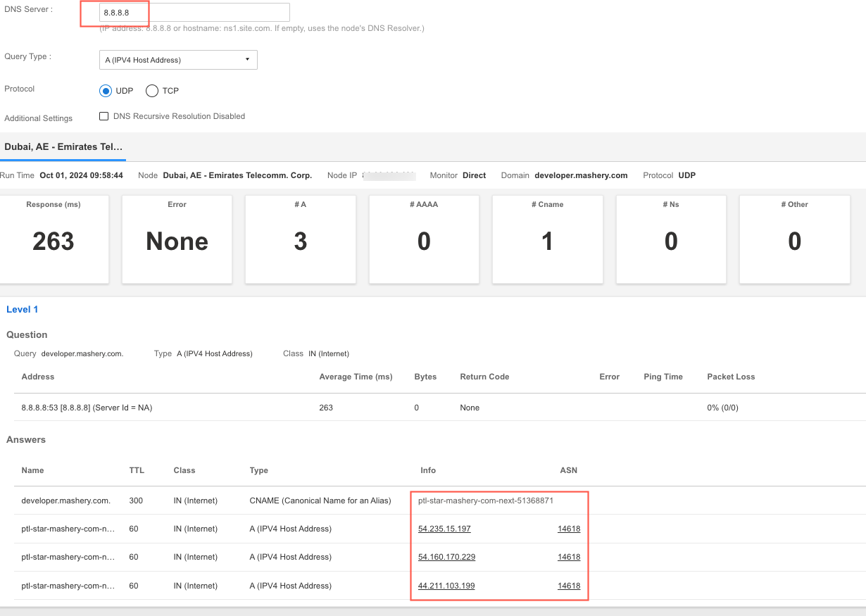Viewport: 866px width, 616px height.
Task: Open IP address 44.211.103.199 link
Action: pos(446,586)
